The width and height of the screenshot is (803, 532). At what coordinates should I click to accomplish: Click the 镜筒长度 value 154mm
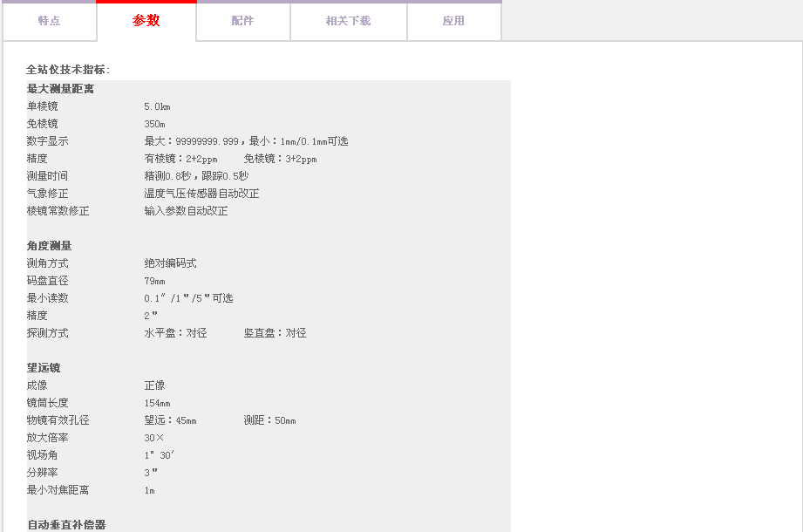point(157,403)
